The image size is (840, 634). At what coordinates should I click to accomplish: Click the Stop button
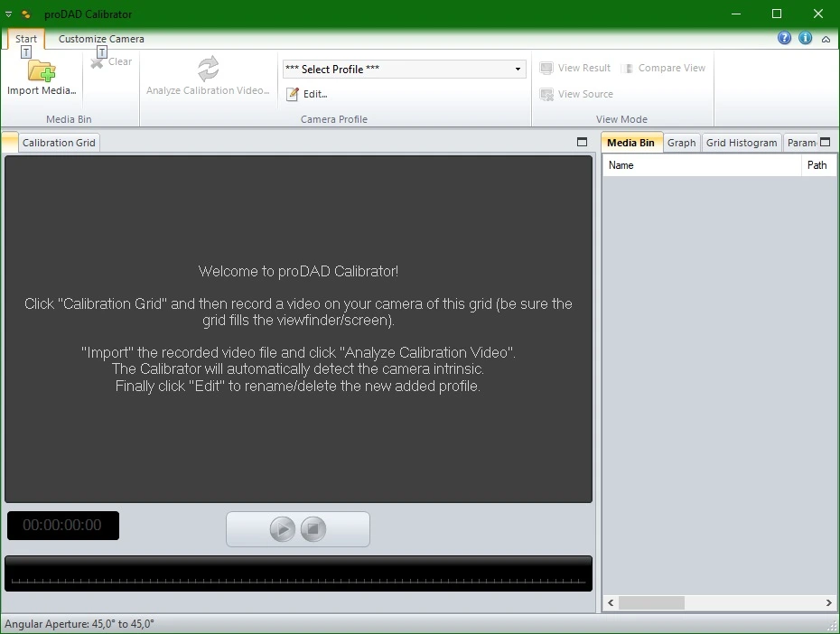(313, 529)
